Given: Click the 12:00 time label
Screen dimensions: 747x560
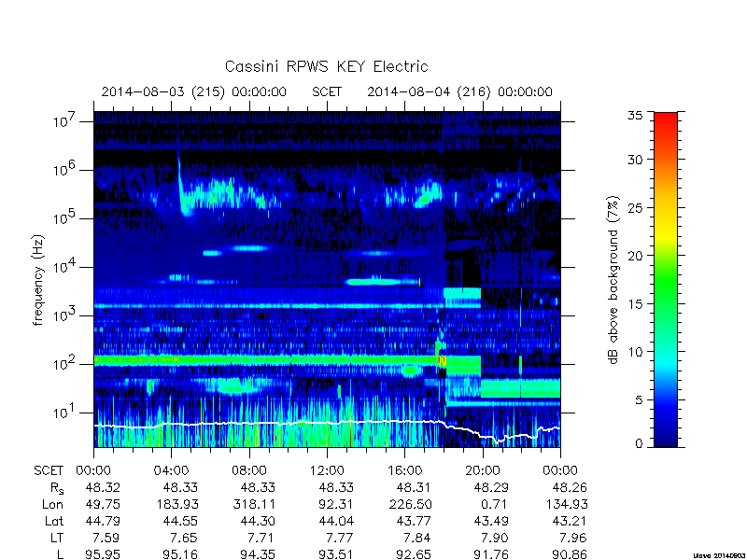Looking at the screenshot, I should (x=327, y=471).
